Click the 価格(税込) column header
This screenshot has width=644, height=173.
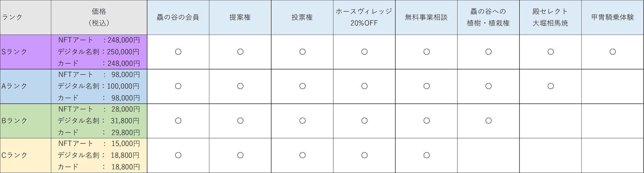coord(99,17)
